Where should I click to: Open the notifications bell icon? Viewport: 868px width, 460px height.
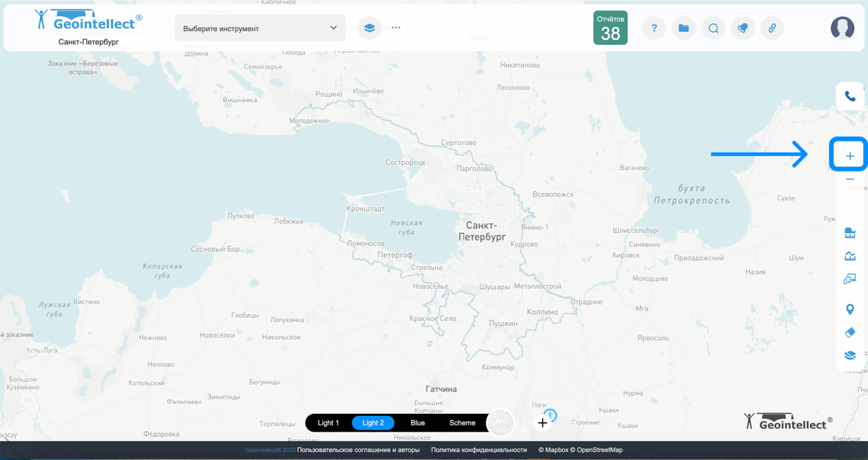point(743,28)
